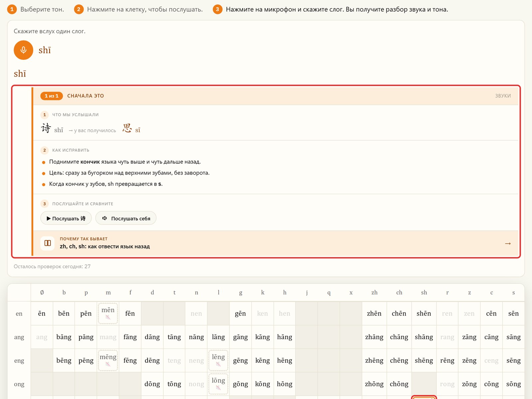The image size is (532, 399).
Task: Click the sōng syllable cell
Action: coord(513,384)
